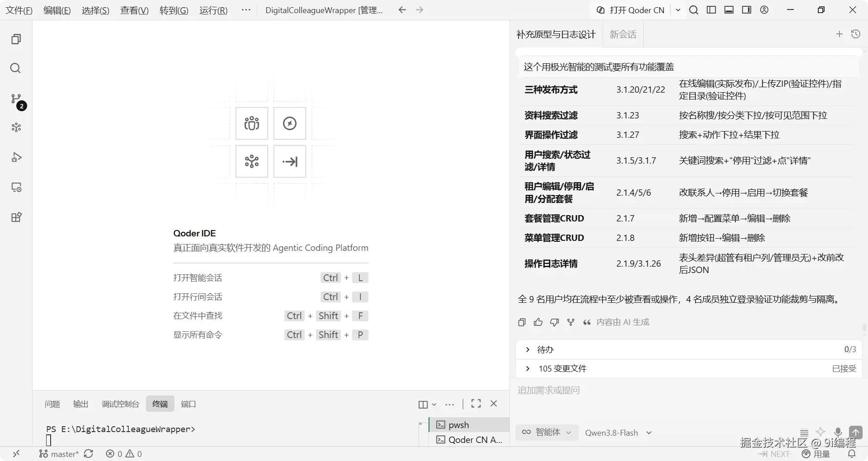This screenshot has width=868, height=461.
Task: Close the terminal panel
Action: pyautogui.click(x=494, y=404)
